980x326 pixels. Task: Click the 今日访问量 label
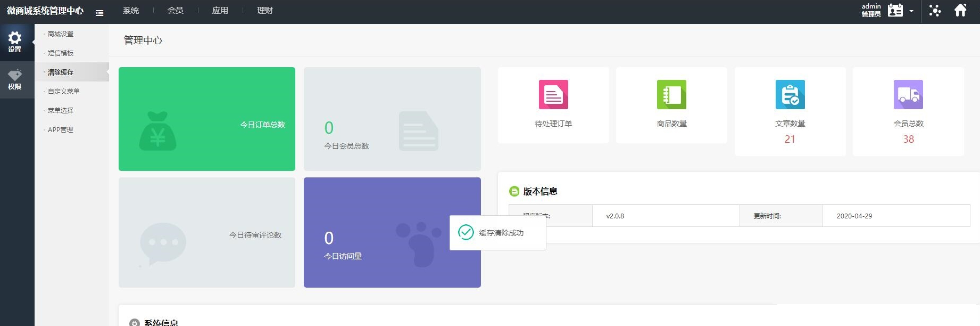tap(343, 256)
